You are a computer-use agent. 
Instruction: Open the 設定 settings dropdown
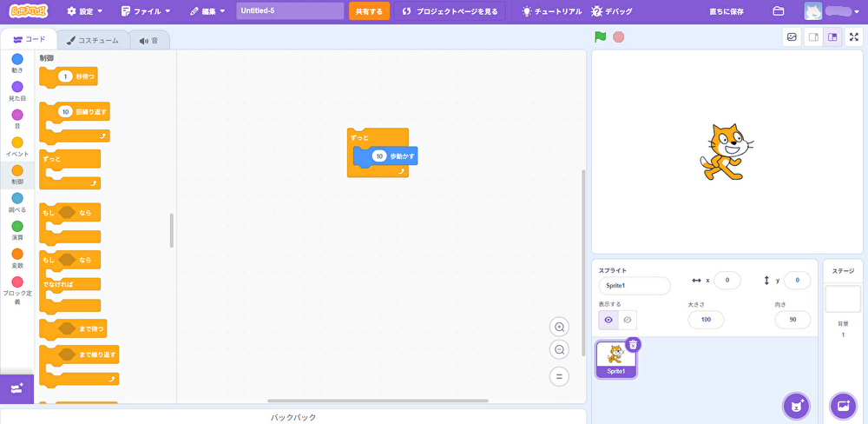[x=85, y=11]
